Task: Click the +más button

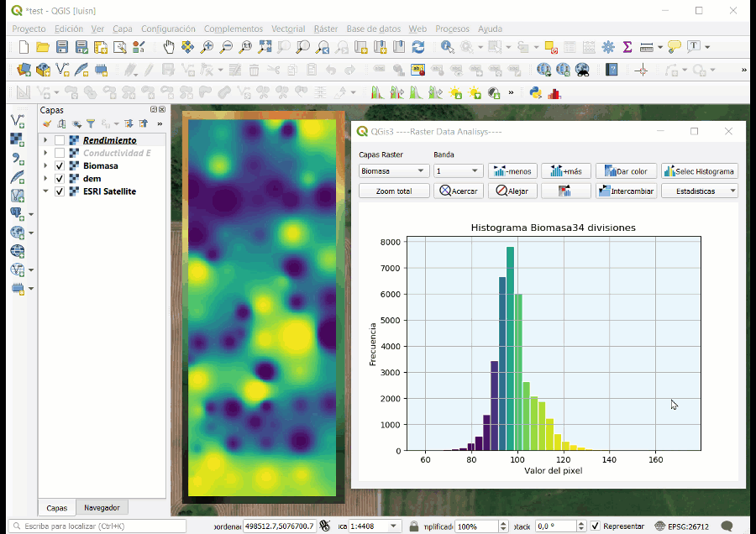Action: pyautogui.click(x=566, y=171)
